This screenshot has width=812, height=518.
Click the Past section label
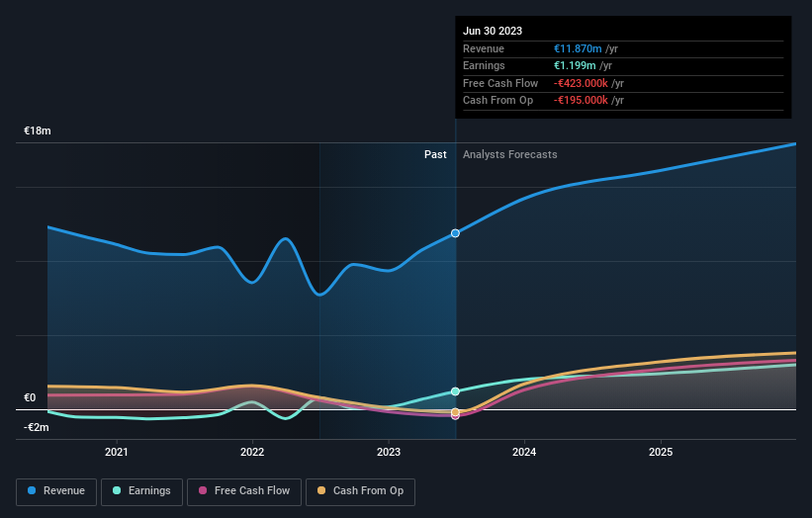coord(435,154)
